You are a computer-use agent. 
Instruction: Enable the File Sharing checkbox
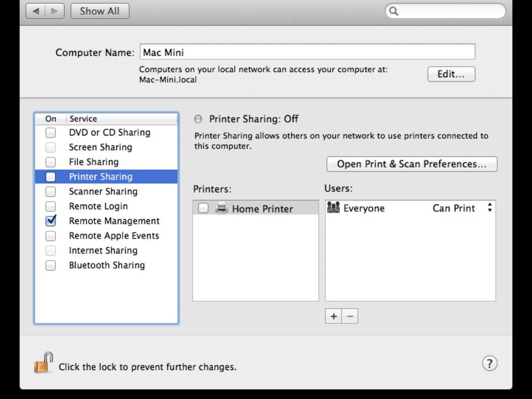[50, 162]
